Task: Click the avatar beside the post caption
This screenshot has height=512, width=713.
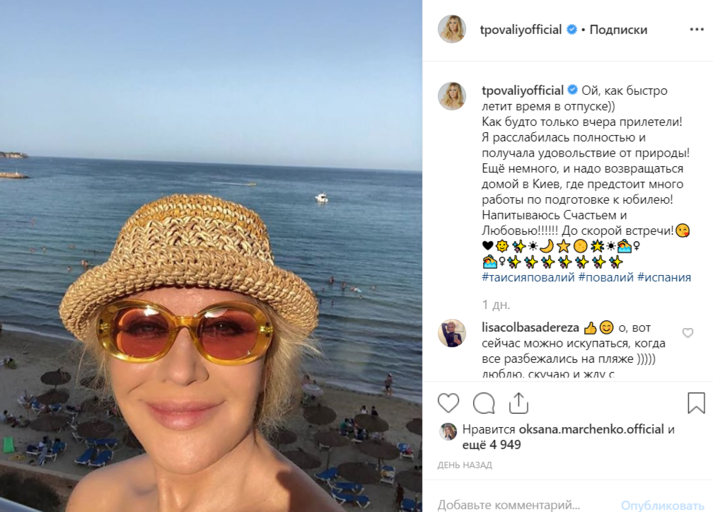Action: click(x=452, y=96)
